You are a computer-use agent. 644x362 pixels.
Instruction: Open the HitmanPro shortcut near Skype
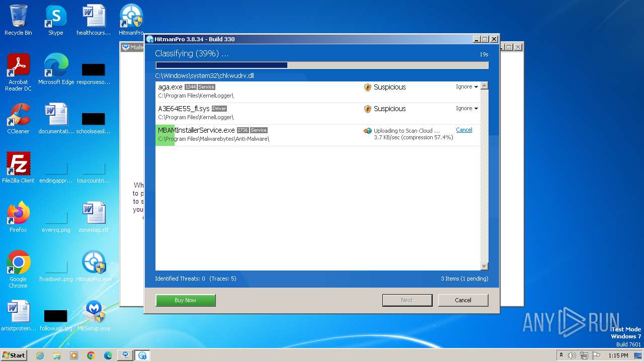(131, 20)
